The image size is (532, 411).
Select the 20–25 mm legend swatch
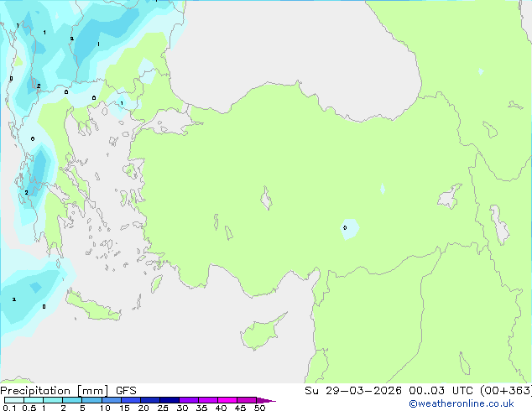[150, 400]
